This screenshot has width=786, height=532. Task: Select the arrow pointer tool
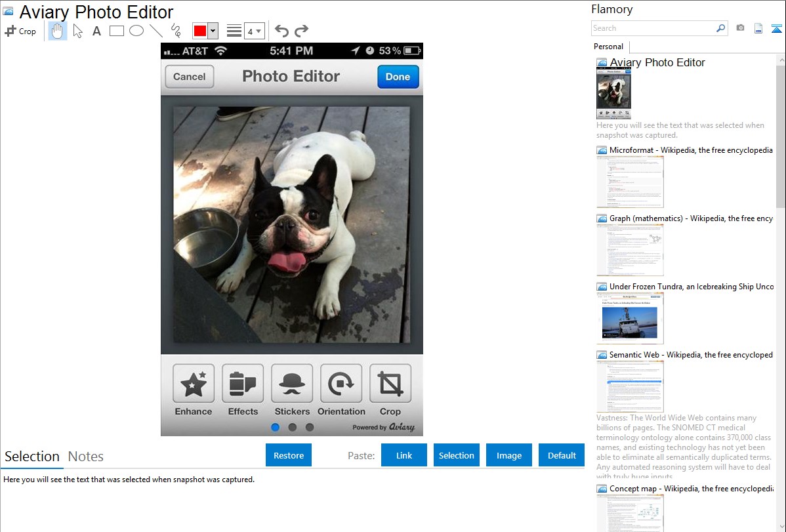pyautogui.click(x=77, y=31)
